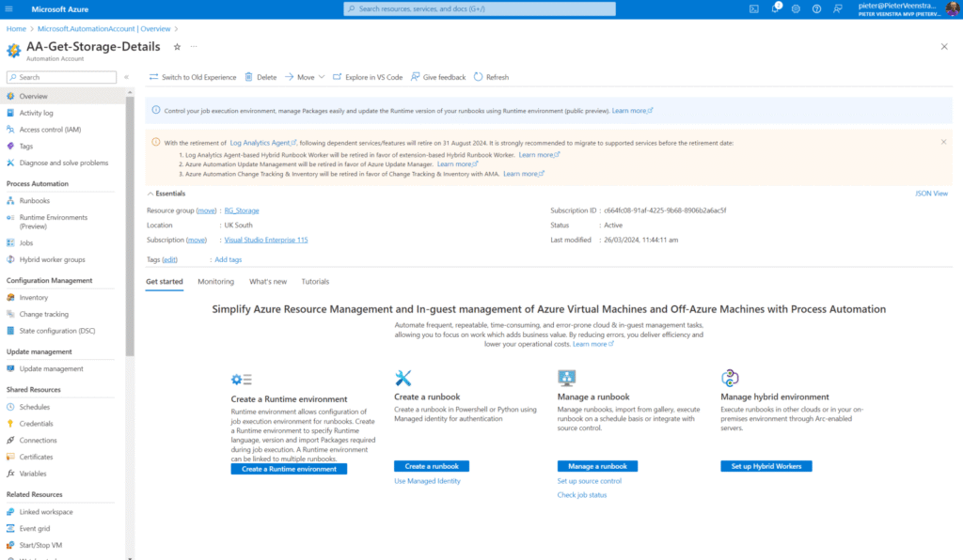The width and height of the screenshot is (963, 560).
Task: Click Home breadcrumb
Action: pos(16,29)
